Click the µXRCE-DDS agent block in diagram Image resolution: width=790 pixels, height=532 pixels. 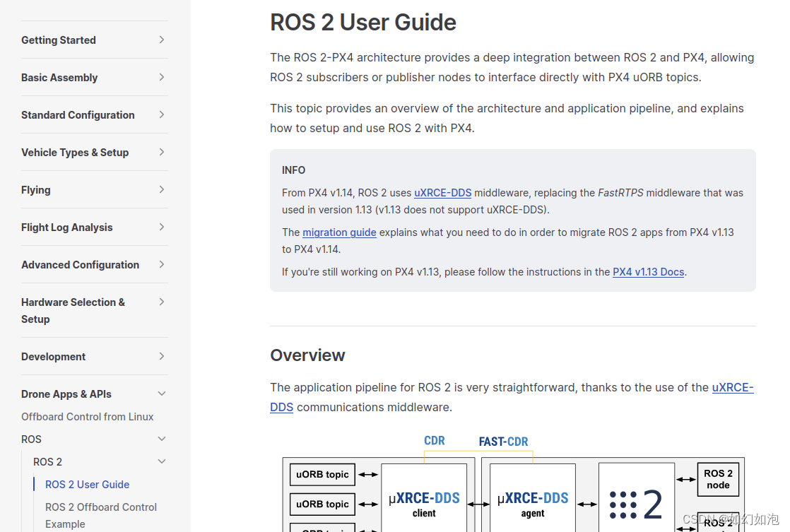pyautogui.click(x=533, y=498)
